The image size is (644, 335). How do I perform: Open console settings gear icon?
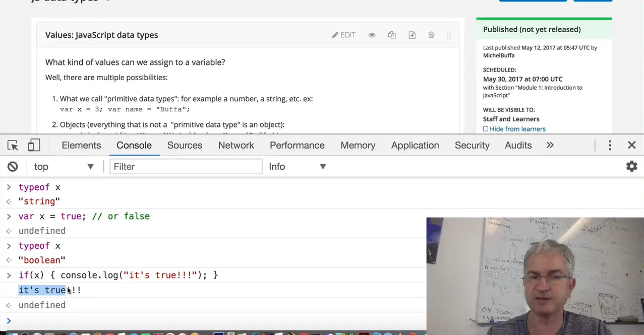coord(631,166)
